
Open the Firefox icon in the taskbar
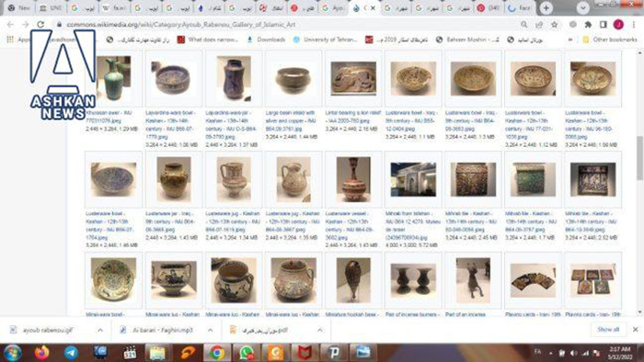click(42, 353)
